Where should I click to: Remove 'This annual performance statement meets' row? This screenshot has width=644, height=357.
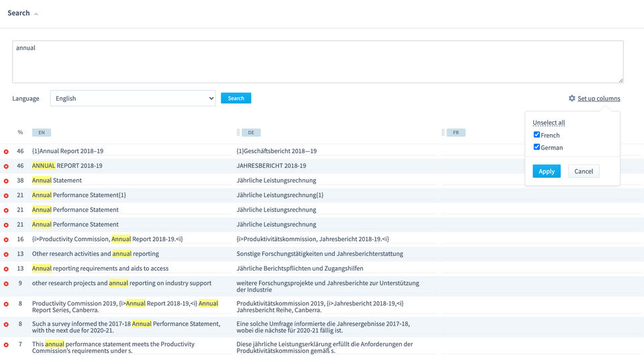point(6,345)
